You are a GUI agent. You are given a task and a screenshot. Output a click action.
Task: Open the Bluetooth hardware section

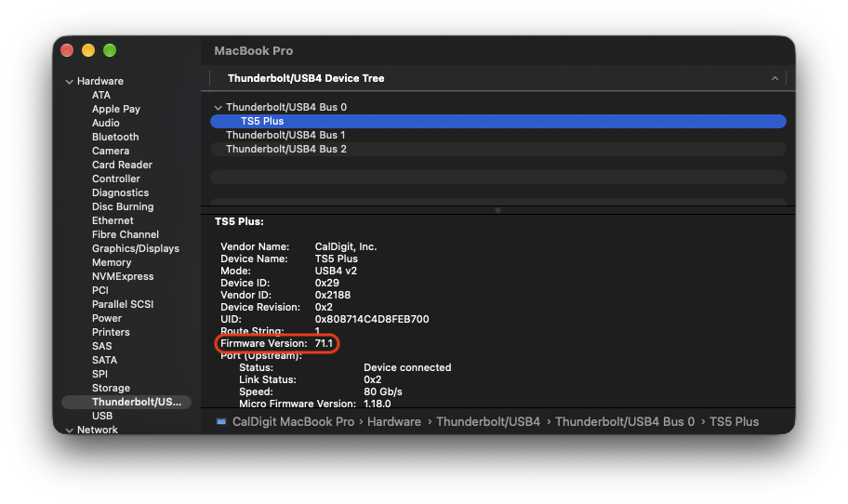click(x=115, y=138)
